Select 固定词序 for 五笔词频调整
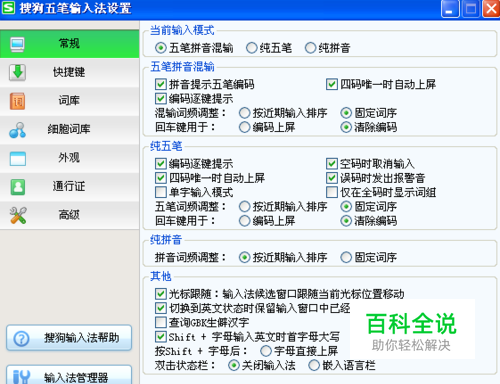 (x=346, y=207)
